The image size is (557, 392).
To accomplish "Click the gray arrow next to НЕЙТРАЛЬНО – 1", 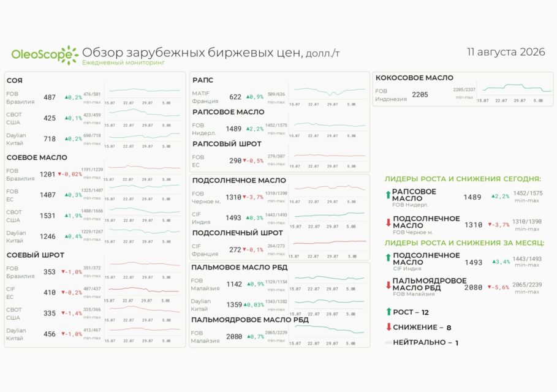I will [x=388, y=342].
